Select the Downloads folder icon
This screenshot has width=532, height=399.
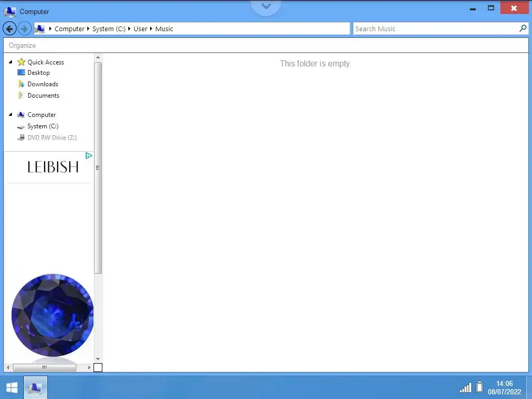21,84
